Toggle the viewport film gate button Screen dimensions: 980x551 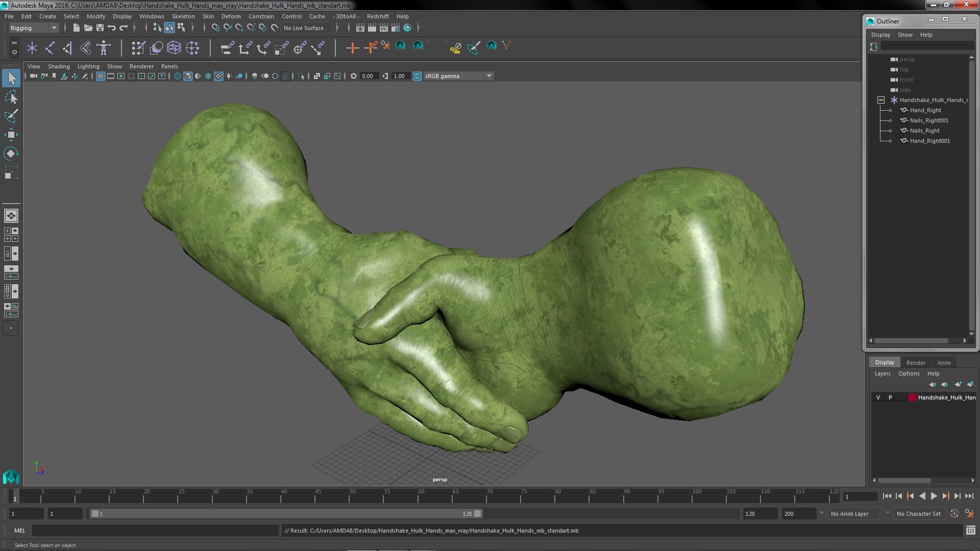[x=111, y=76]
